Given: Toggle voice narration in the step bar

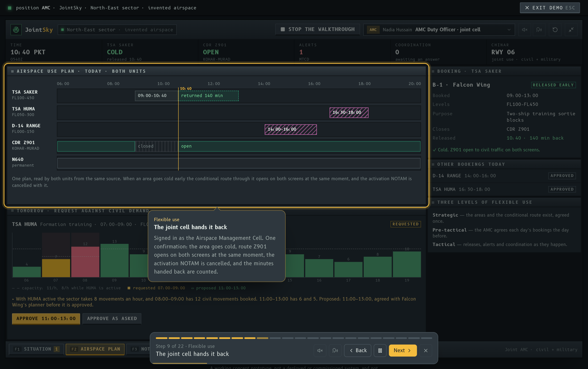Looking at the screenshot, I should coord(335,350).
